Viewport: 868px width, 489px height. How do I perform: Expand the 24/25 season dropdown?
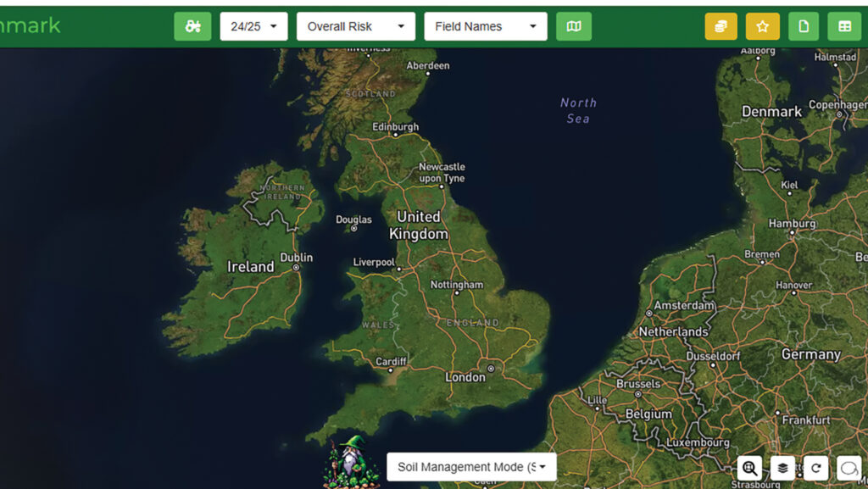(x=253, y=26)
